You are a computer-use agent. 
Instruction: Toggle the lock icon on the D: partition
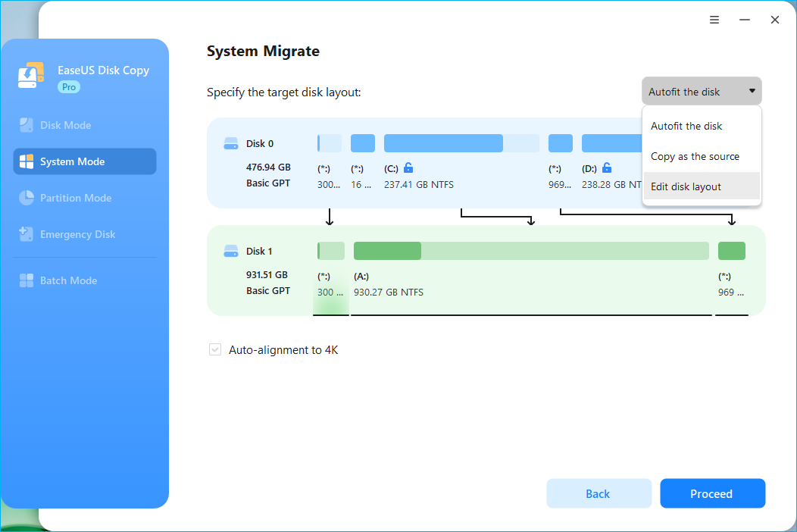[x=607, y=167]
